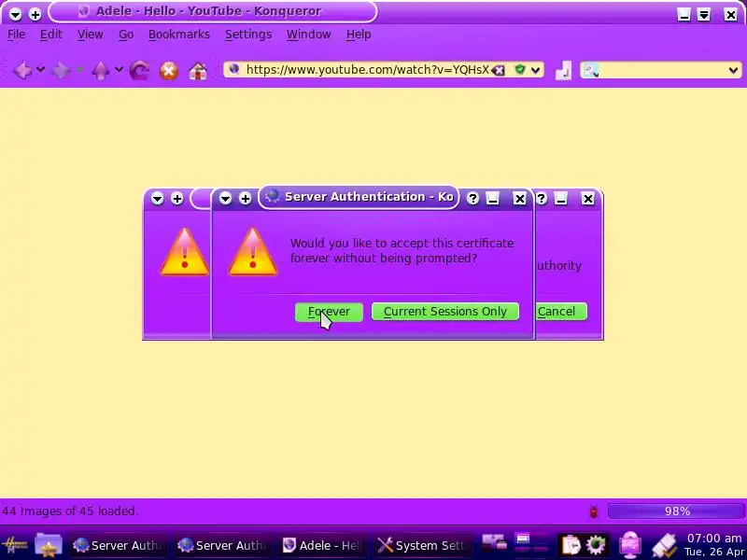
Task: Click the green gear system tray icon
Action: [x=596, y=545]
